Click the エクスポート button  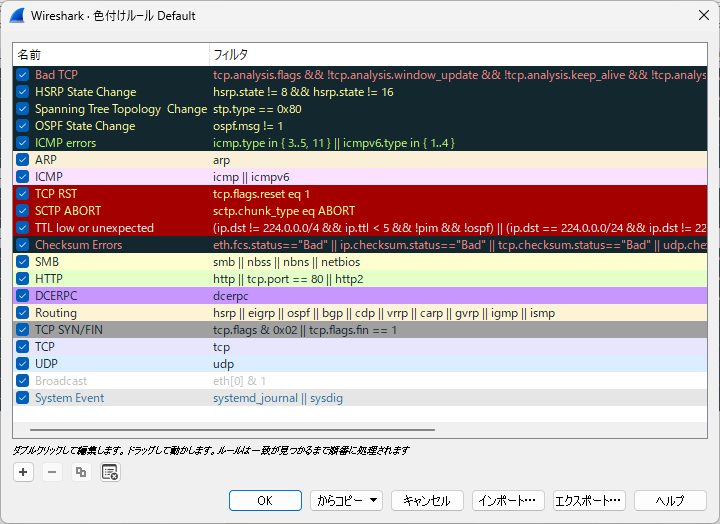tap(589, 501)
